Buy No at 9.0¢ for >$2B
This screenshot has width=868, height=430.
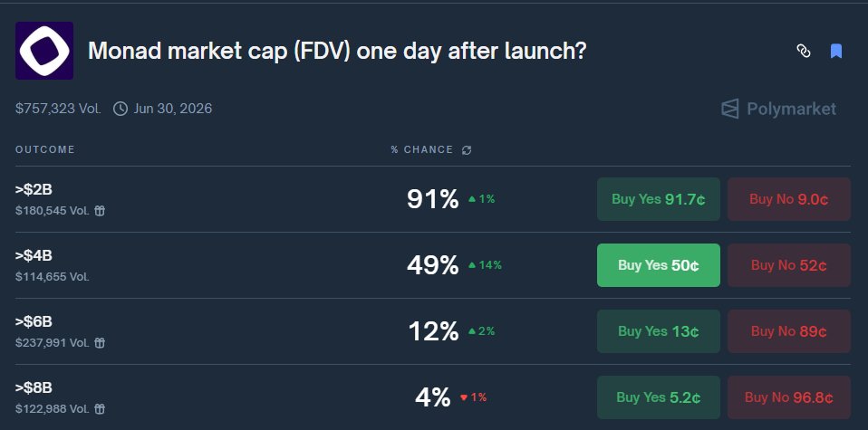click(788, 199)
